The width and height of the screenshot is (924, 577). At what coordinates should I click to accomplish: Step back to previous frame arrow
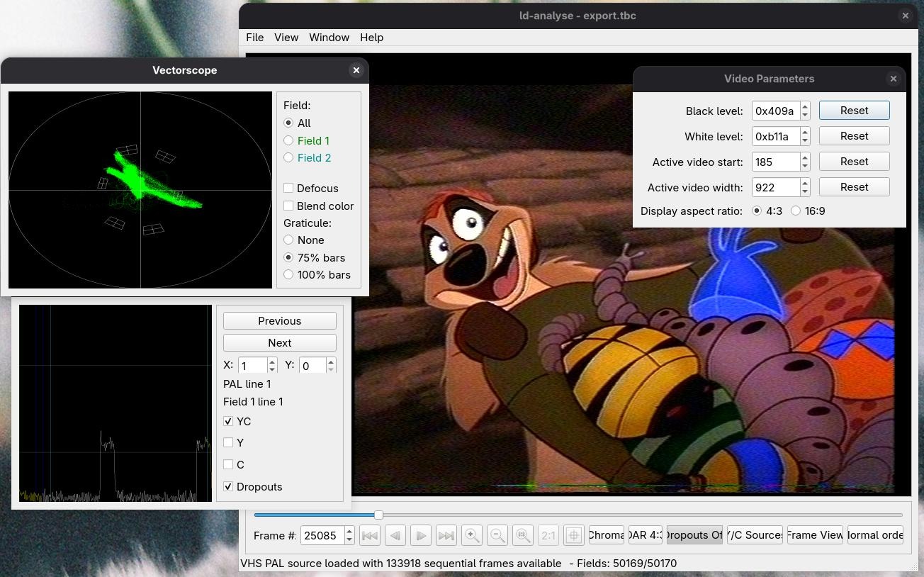coord(395,535)
